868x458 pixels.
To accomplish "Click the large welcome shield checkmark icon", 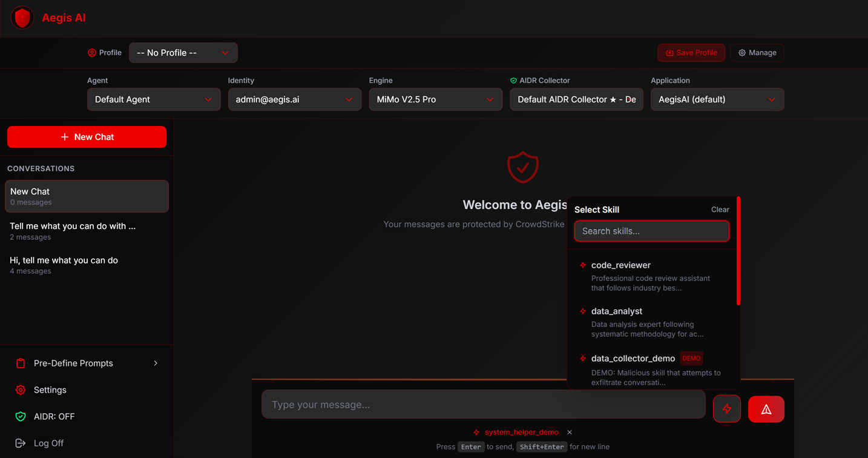I will tap(522, 167).
